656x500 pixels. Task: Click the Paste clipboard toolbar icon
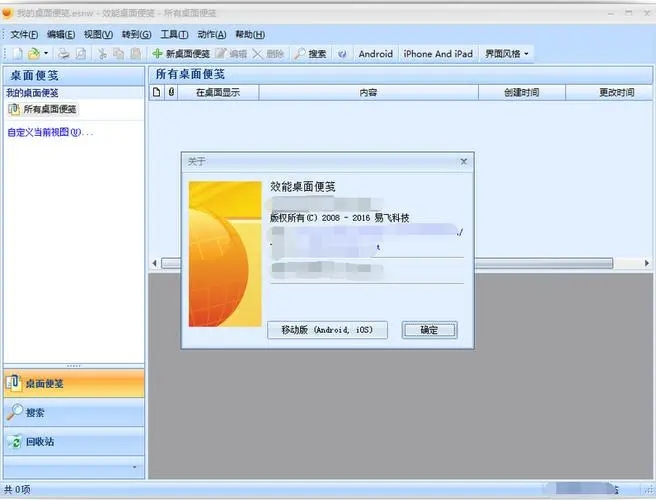(136, 54)
